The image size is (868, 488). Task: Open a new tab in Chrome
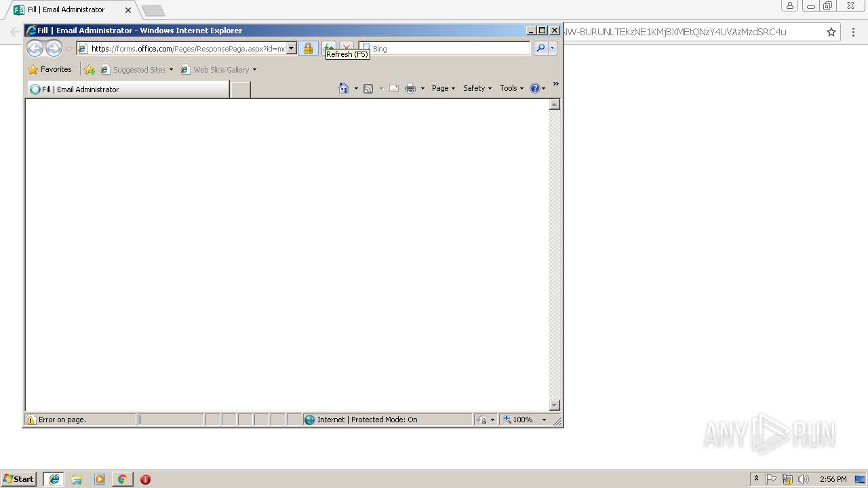153,10
